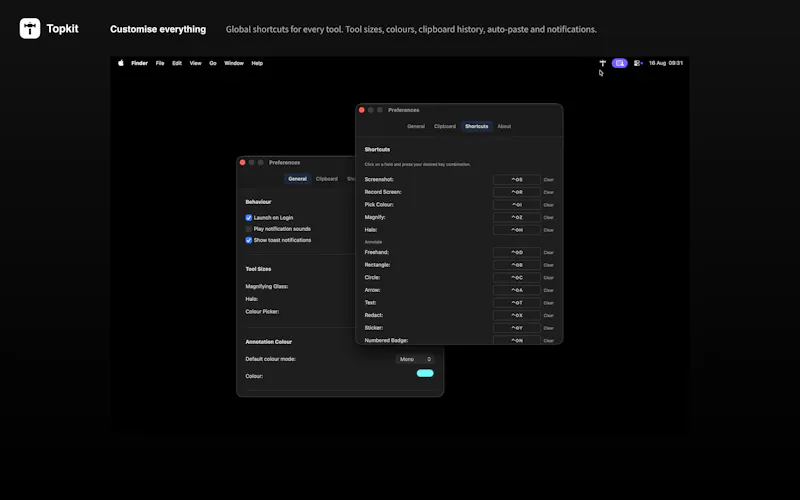Click the Sticker shortcut field
This screenshot has height=500, width=800.
(x=517, y=328)
